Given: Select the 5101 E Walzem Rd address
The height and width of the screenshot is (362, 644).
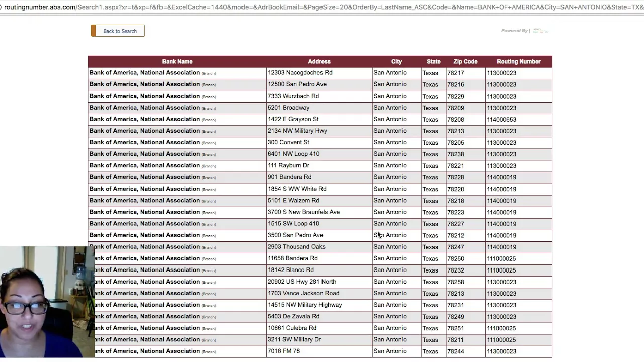Looking at the screenshot, I should tap(293, 200).
